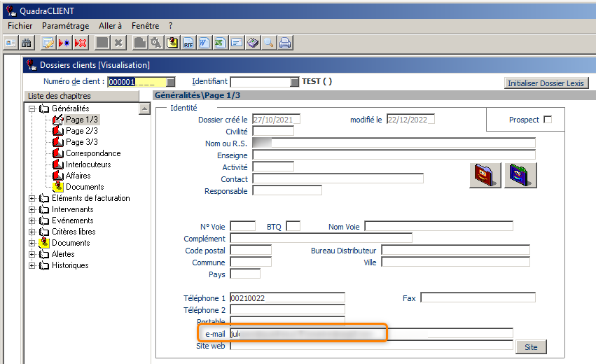Click the edit record pencil icon
Viewport: 596px width, 364px height.
(x=48, y=43)
